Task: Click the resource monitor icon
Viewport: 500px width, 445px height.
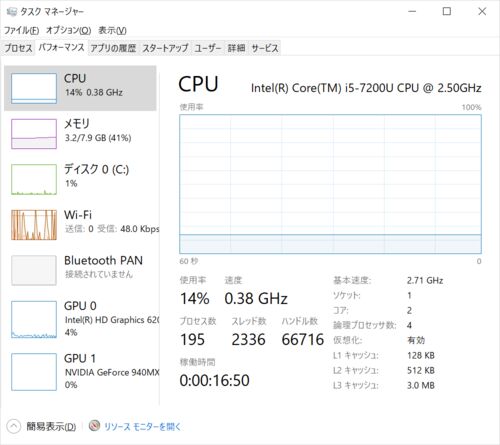Action: point(94,426)
